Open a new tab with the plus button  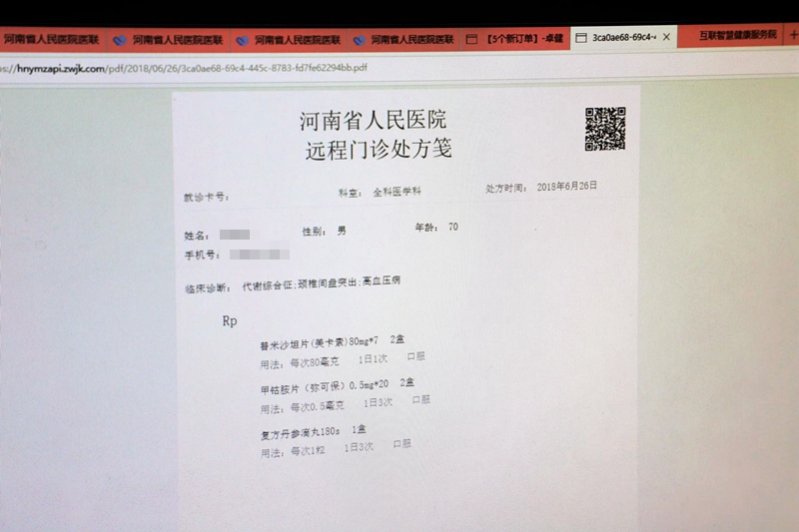pos(793,35)
